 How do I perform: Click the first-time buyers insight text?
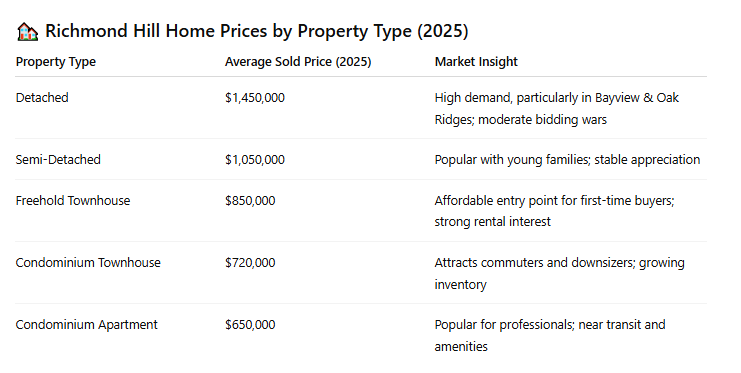coord(554,211)
